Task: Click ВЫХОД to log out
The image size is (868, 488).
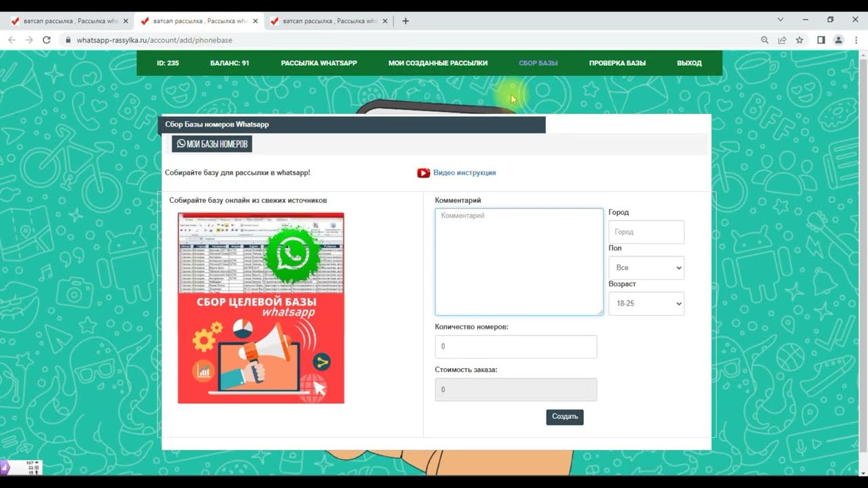Action: pos(689,63)
